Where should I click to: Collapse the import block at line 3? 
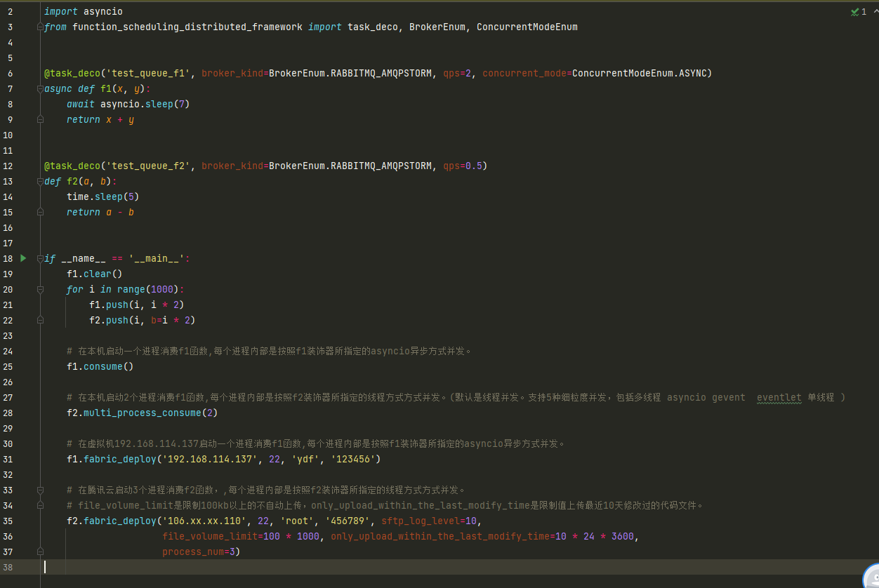click(40, 27)
